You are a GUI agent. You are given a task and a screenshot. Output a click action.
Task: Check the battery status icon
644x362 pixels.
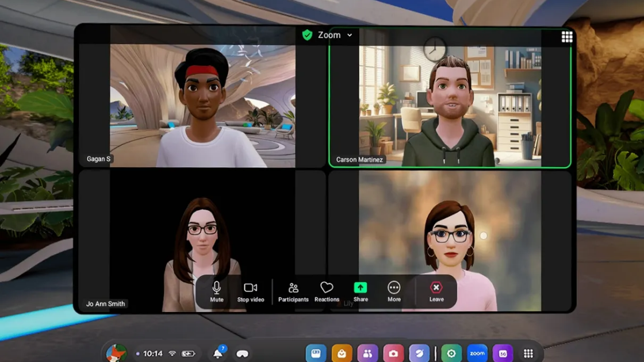tap(188, 353)
